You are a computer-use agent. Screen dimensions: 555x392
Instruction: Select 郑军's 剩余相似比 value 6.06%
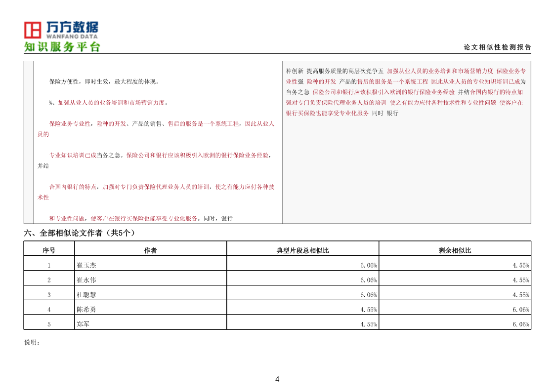coord(521,324)
